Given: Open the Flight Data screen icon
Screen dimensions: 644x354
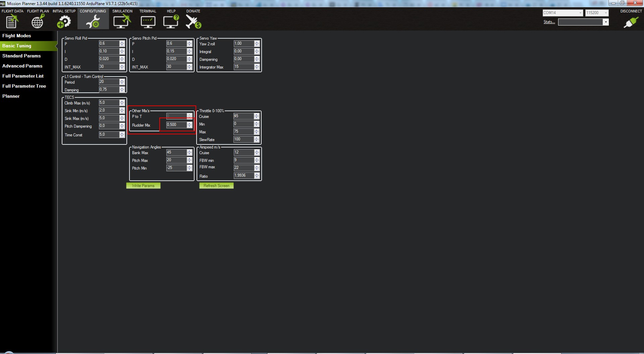Looking at the screenshot, I should [12, 22].
